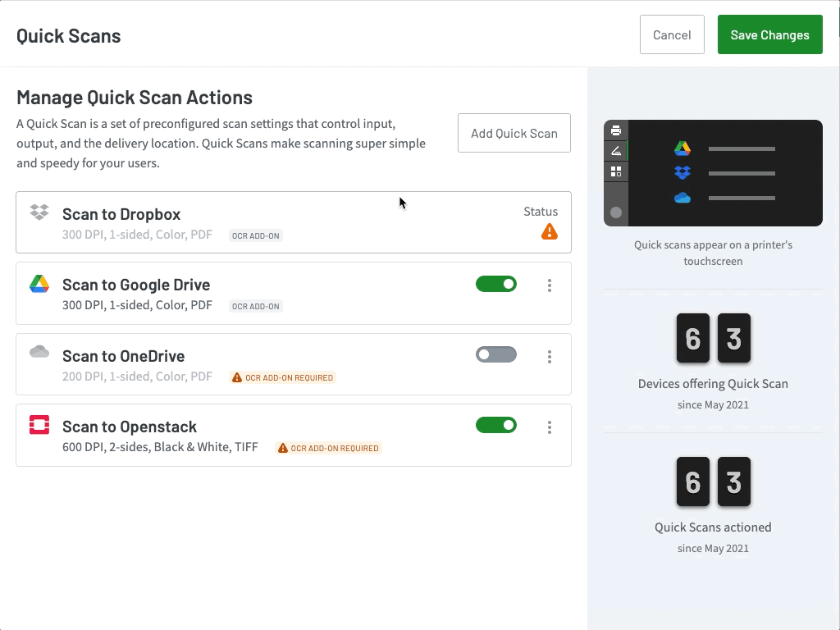Open the three-dot menu for Scan to Google Drive
The width and height of the screenshot is (840, 630).
[x=550, y=285]
